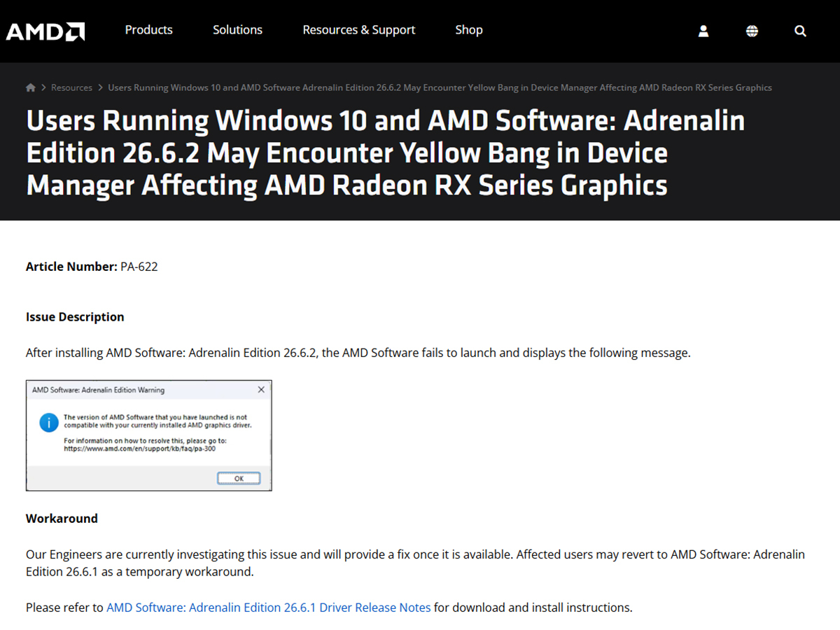Image resolution: width=840 pixels, height=630 pixels.
Task: Click the dialog title 'Adrenalin Edition Warning'
Action: pyautogui.click(x=99, y=390)
